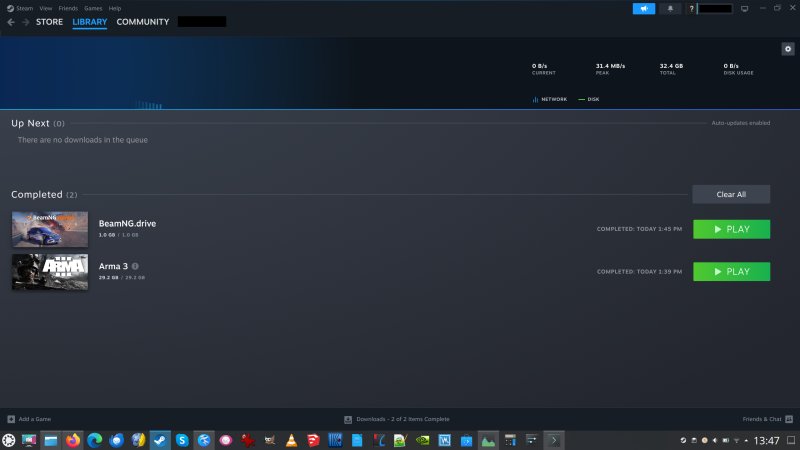Open download settings gear icon
This screenshot has width=800, height=450.
click(x=788, y=49)
